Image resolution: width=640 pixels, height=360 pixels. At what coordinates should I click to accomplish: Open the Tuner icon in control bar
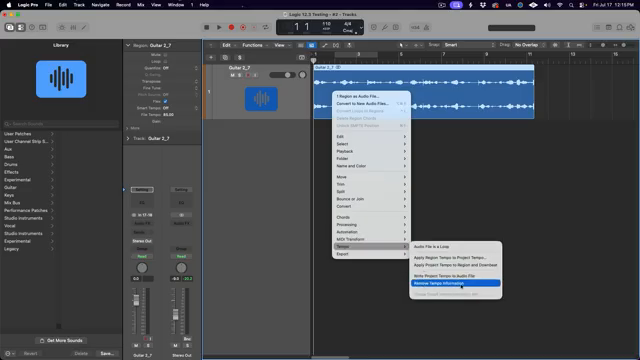(x=384, y=27)
